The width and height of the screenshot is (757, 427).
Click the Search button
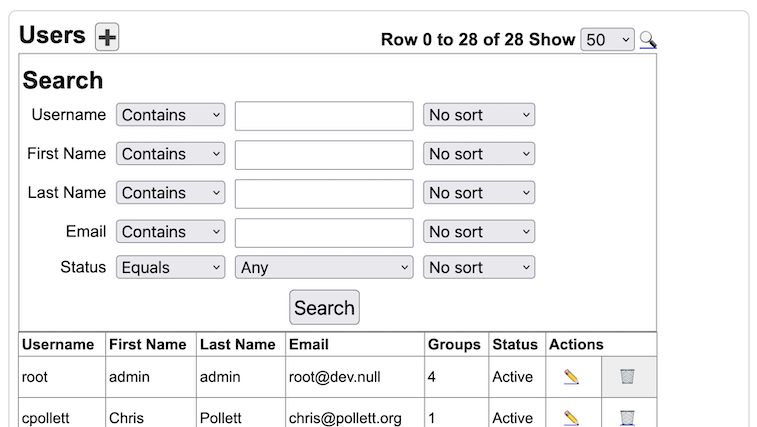coord(324,308)
